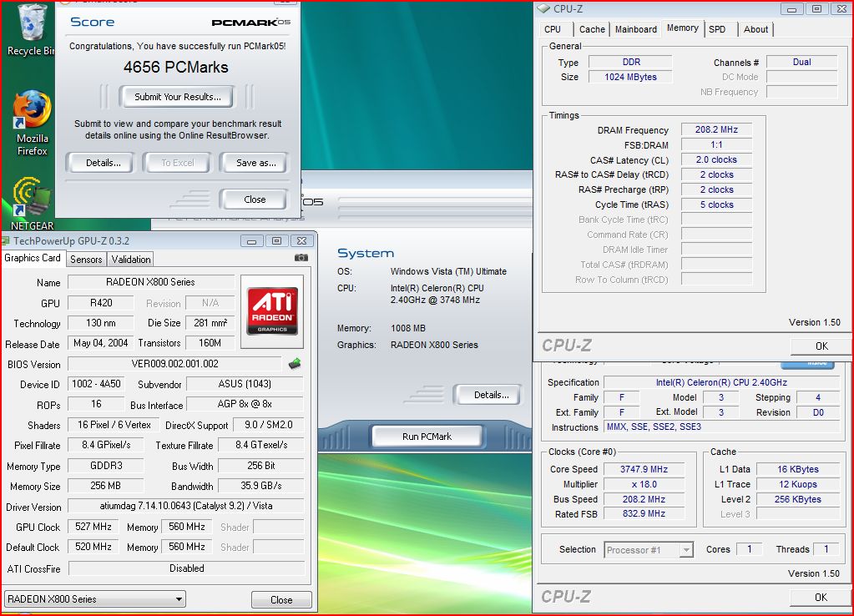Open the About tab in CPU-Z
This screenshot has height=616, width=854.
[x=755, y=29]
